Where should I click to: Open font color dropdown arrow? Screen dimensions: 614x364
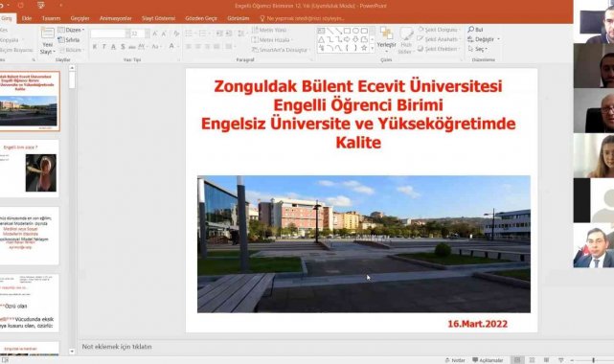tap(178, 47)
